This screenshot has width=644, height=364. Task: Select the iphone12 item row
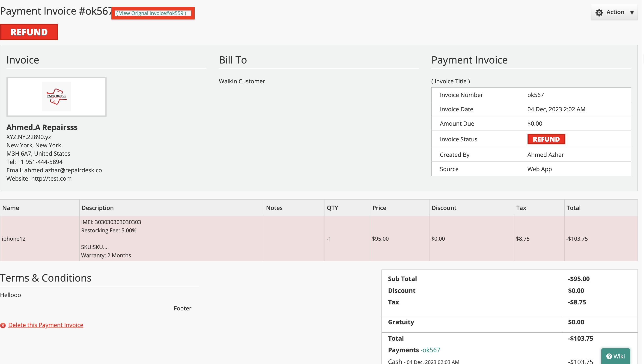coord(319,238)
